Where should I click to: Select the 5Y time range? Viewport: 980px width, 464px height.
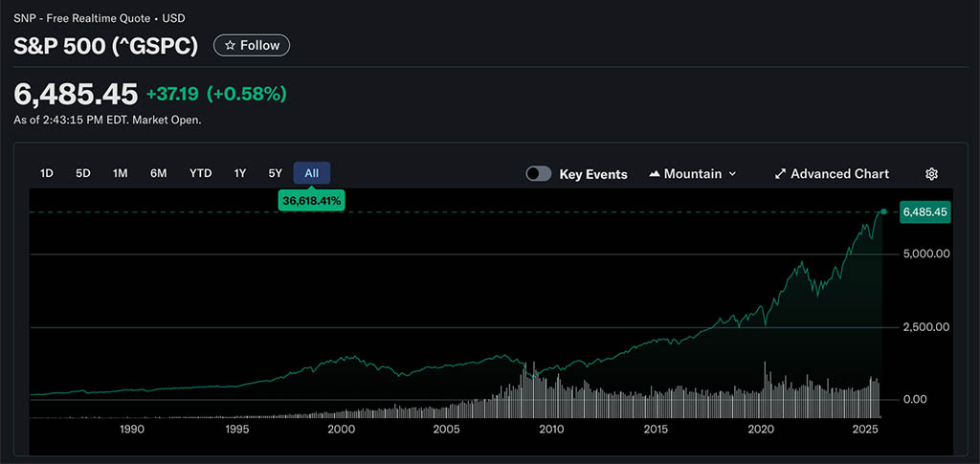coord(275,173)
